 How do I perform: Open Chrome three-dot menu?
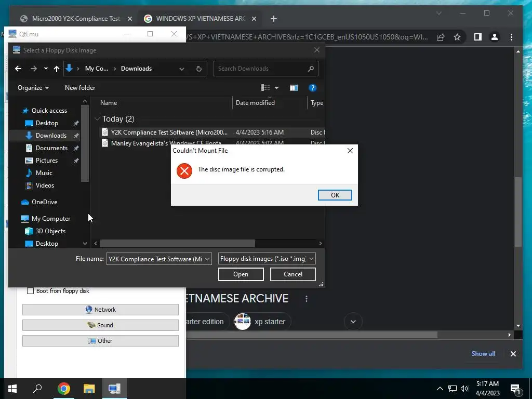511,37
